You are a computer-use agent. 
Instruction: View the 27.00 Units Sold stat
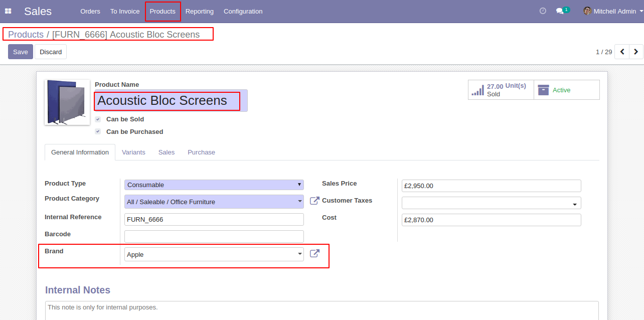click(x=501, y=90)
